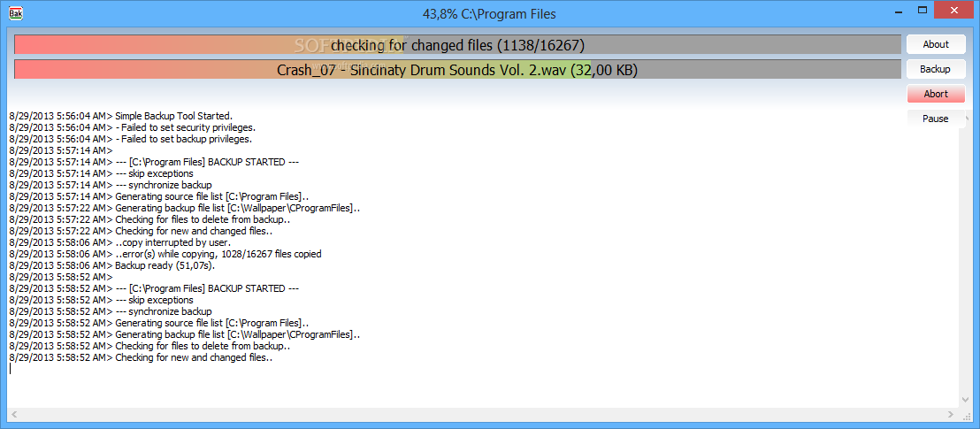Maximize the Simple Backup Tool window

922,11
